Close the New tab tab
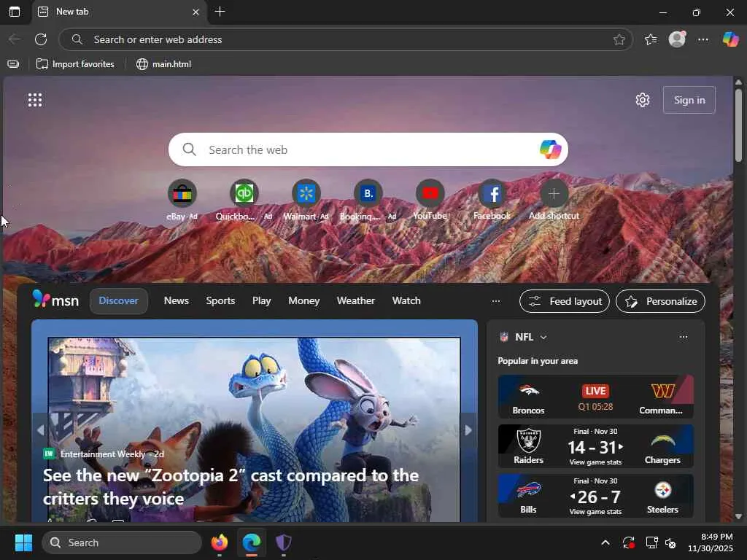The height and width of the screenshot is (560, 747). click(x=196, y=12)
